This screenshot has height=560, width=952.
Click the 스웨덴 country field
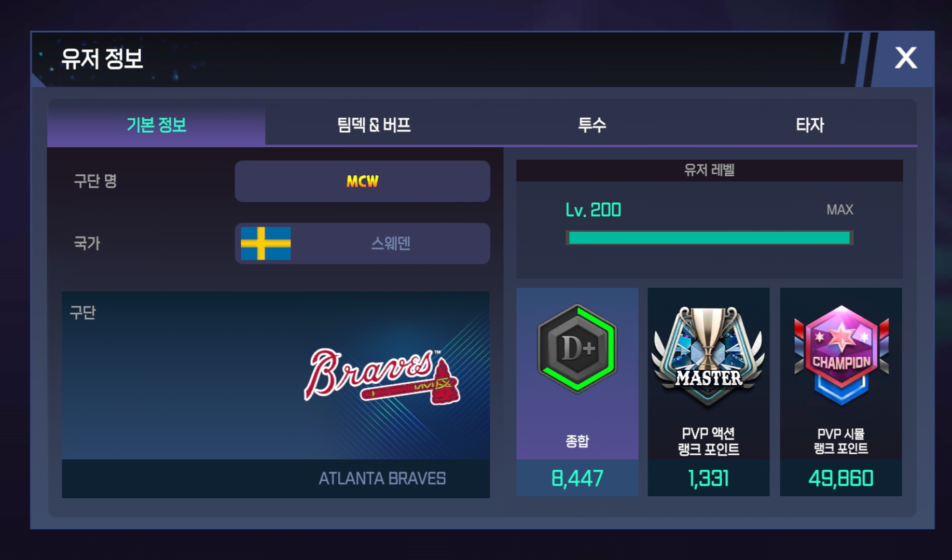tap(362, 243)
